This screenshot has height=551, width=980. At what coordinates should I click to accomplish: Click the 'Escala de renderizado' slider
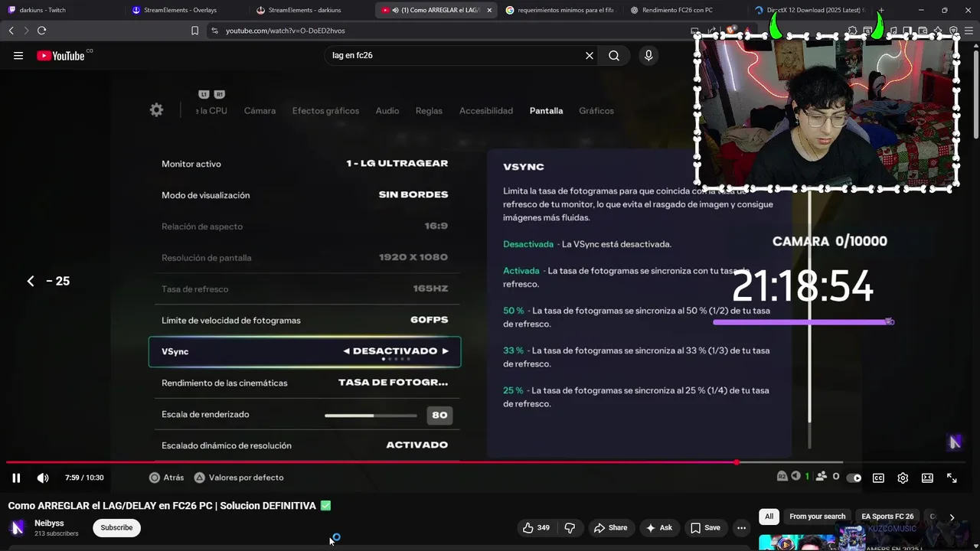tap(371, 416)
